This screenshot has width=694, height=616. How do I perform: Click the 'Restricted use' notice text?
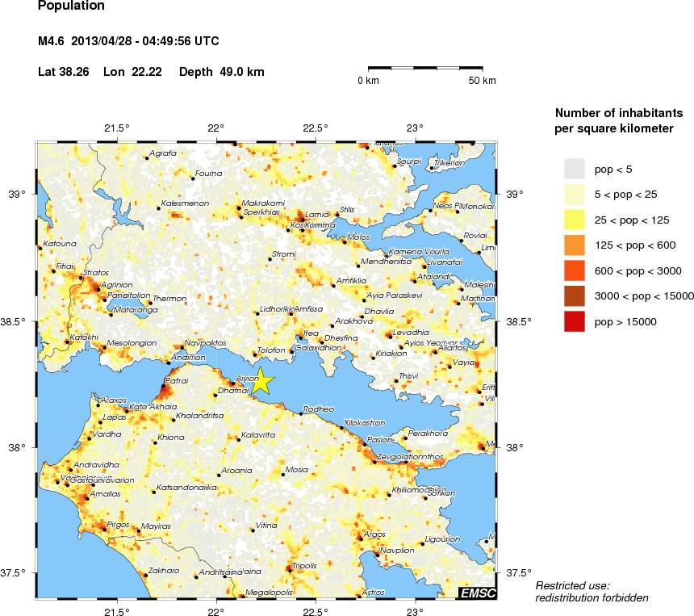572,585
